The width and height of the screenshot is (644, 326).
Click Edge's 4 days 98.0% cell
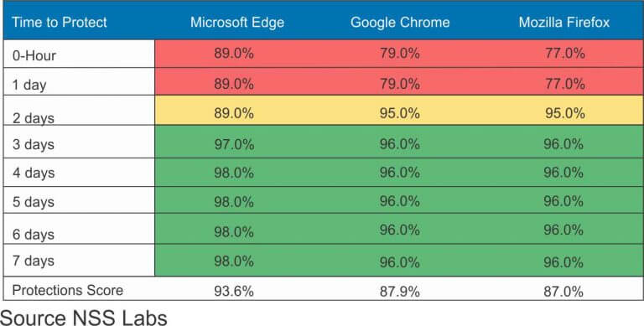pos(234,173)
